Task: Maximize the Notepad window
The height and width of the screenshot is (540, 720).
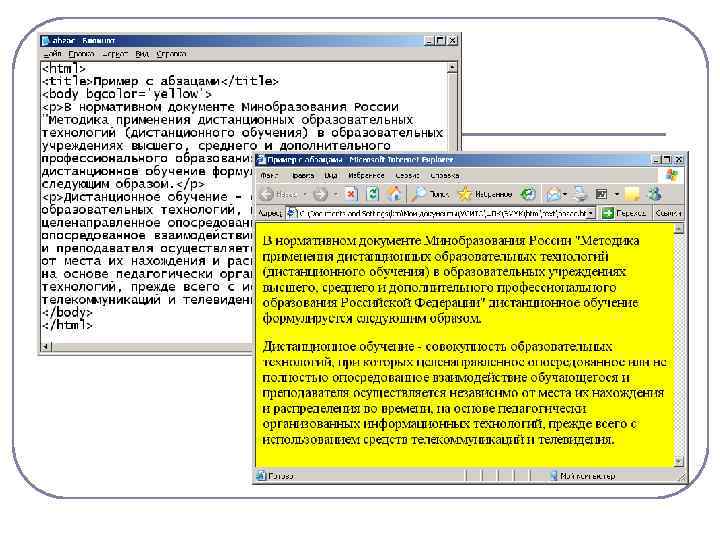Action: coord(440,40)
